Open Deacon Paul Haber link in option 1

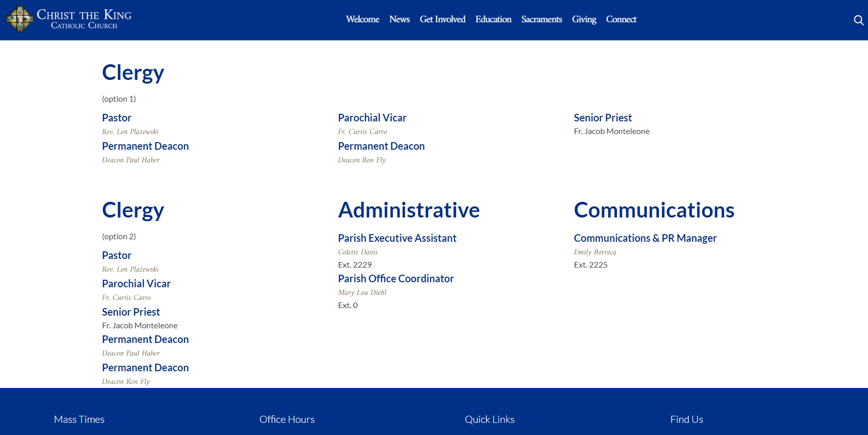[131, 160]
